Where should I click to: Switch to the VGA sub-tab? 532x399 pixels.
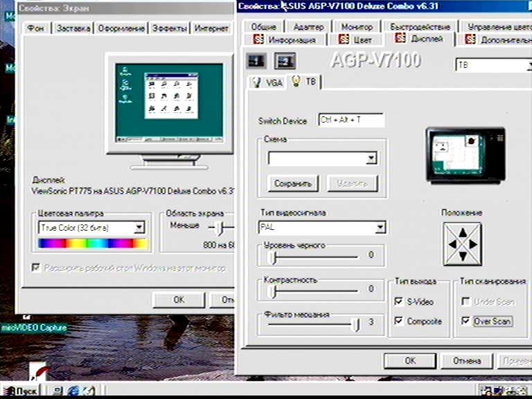[267, 82]
